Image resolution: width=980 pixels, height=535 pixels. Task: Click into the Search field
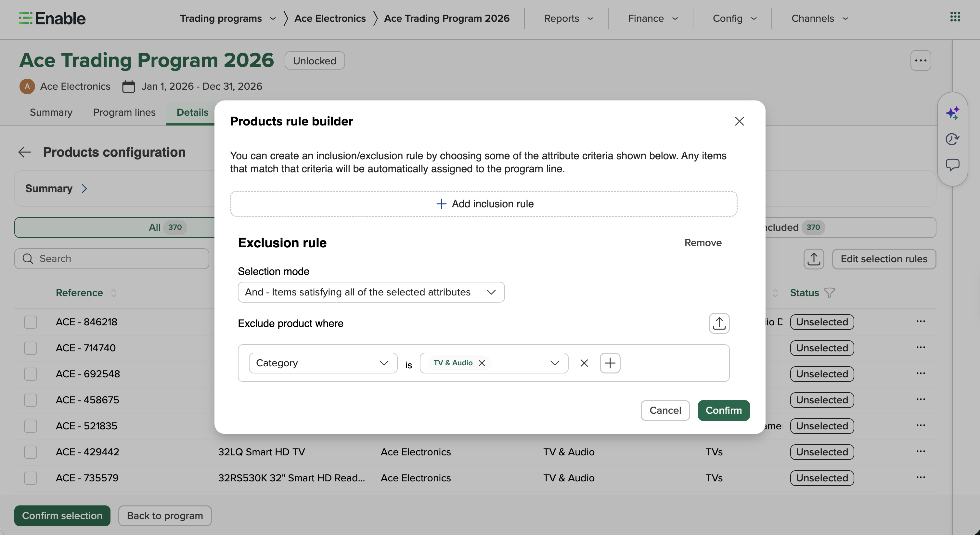tap(112, 259)
